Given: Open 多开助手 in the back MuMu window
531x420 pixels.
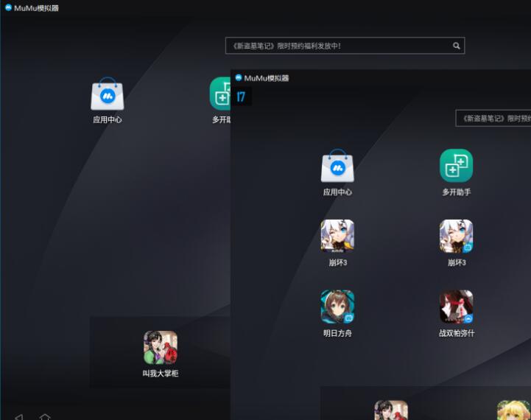Looking at the screenshot, I should [x=220, y=94].
